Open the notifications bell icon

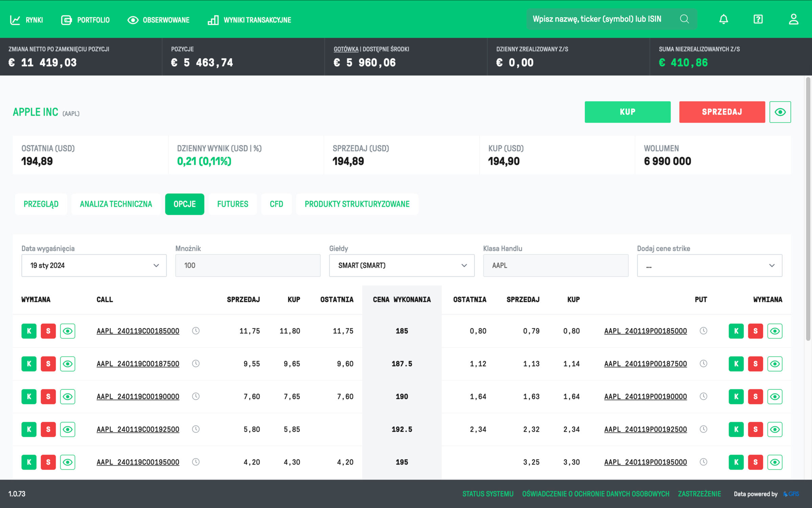coord(723,19)
